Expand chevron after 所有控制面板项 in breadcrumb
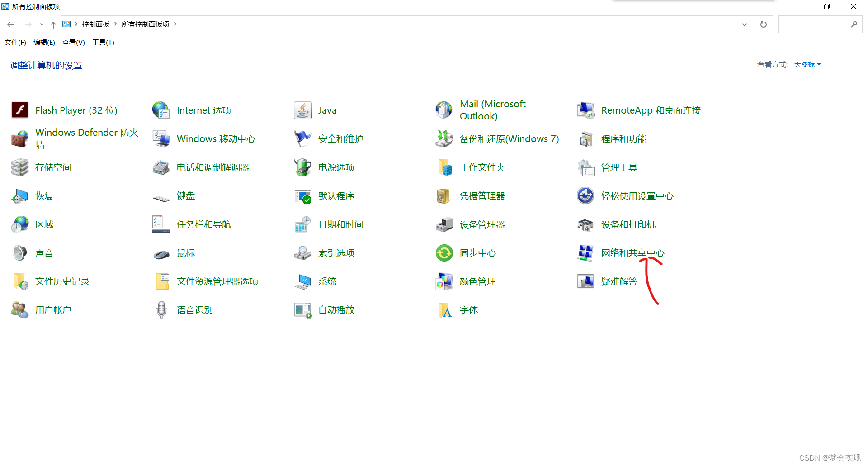The width and height of the screenshot is (868, 466). (x=175, y=24)
